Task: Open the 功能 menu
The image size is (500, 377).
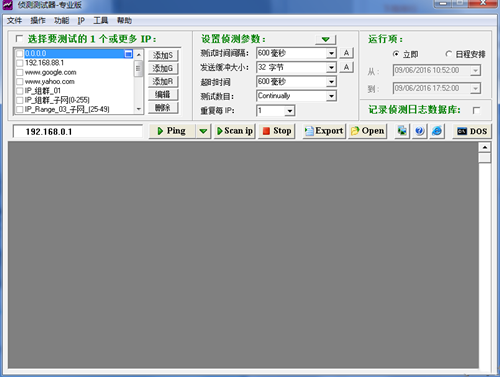Action: click(x=61, y=21)
